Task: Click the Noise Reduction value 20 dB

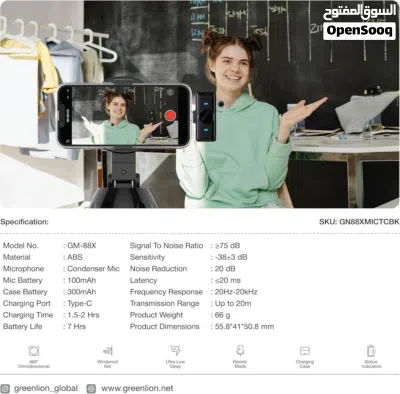Action: (x=225, y=269)
